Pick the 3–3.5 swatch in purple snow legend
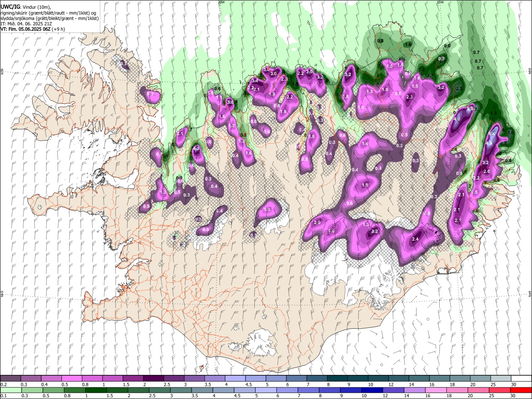The height and width of the screenshot is (399, 532). (x=194, y=379)
